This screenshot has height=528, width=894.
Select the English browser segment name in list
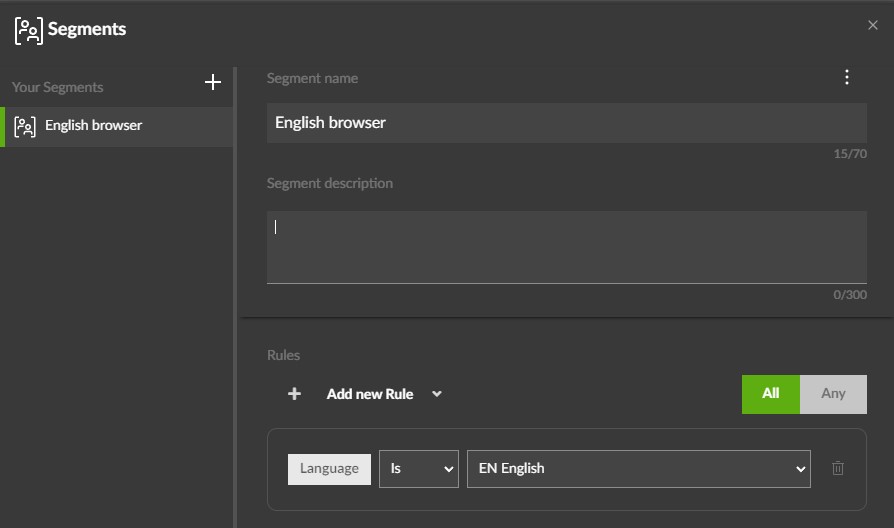coord(93,126)
